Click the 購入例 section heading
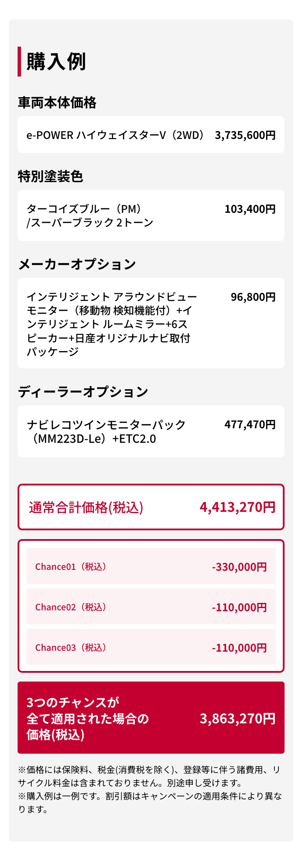Image resolution: width=303 pixels, height=868 pixels. [x=56, y=62]
